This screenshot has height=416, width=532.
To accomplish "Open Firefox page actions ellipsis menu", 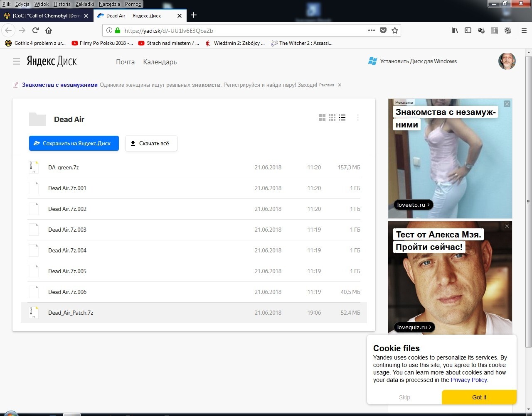I will (372, 30).
